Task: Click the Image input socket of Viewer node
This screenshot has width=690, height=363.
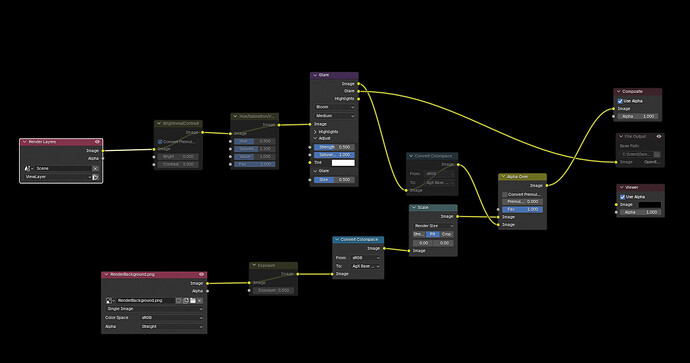Action: point(616,205)
